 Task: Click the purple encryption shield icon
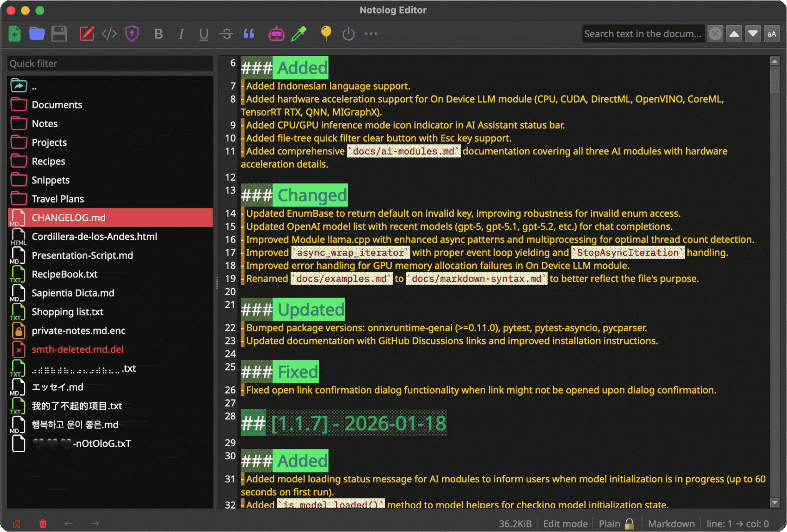[x=132, y=34]
